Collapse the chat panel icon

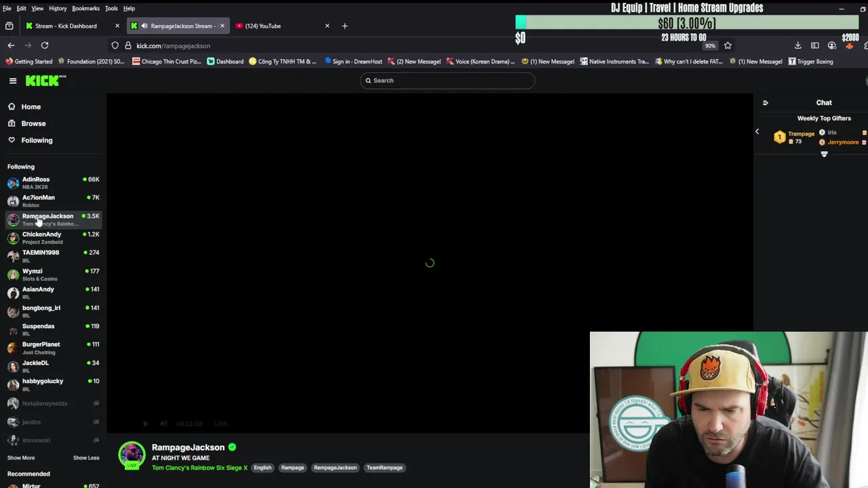(x=766, y=103)
